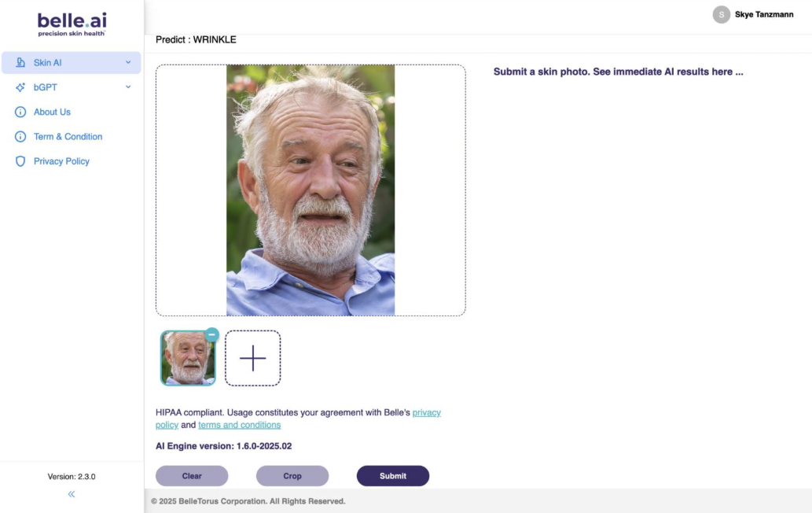
Task: Remove the uploaded photo with minus icon
Action: click(x=211, y=334)
